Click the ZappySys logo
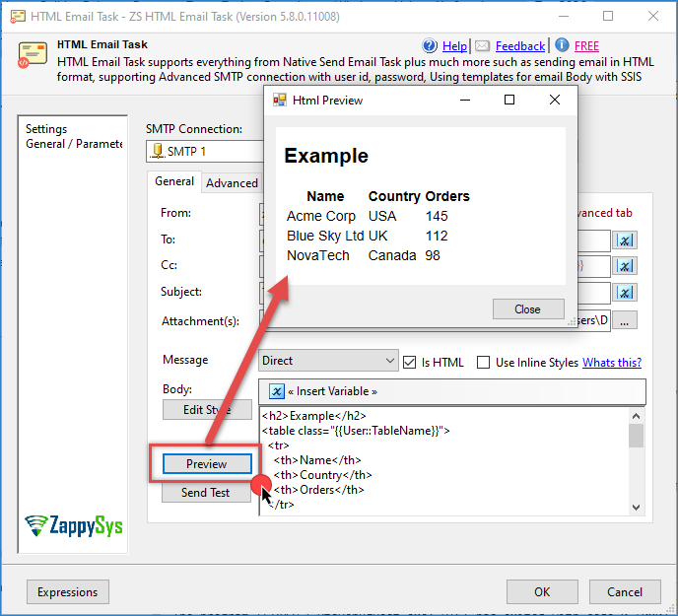Image resolution: width=678 pixels, height=616 pixels. 75,525
